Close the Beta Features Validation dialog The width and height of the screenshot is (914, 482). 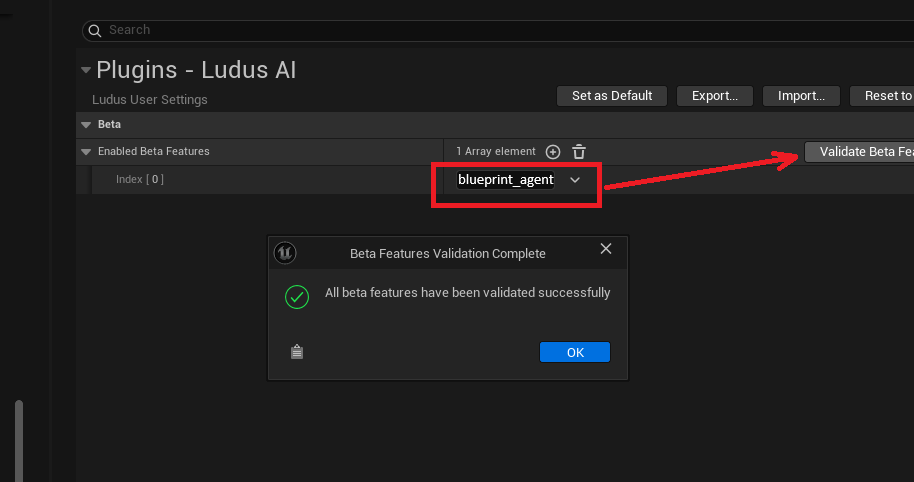point(606,249)
